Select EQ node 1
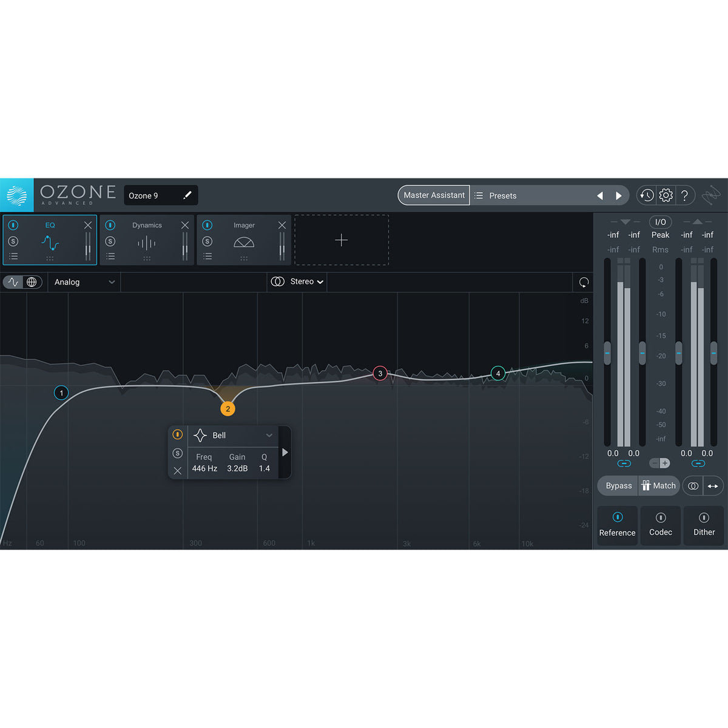The image size is (728, 728). [61, 393]
